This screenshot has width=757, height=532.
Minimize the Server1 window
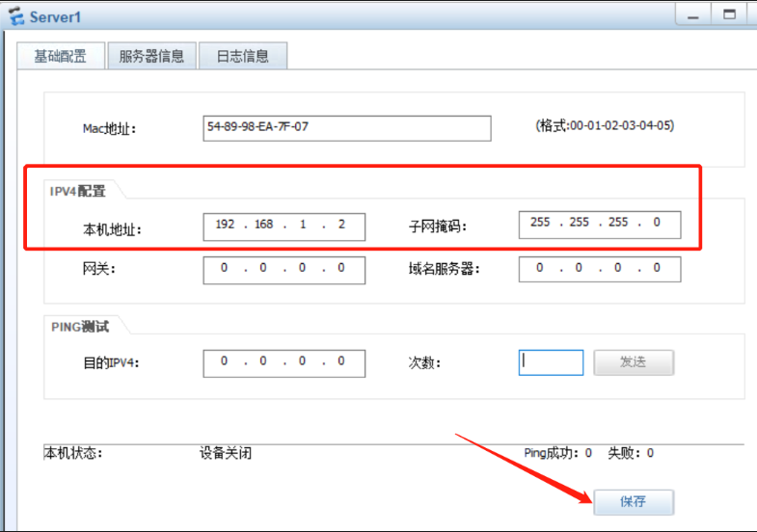(x=693, y=15)
